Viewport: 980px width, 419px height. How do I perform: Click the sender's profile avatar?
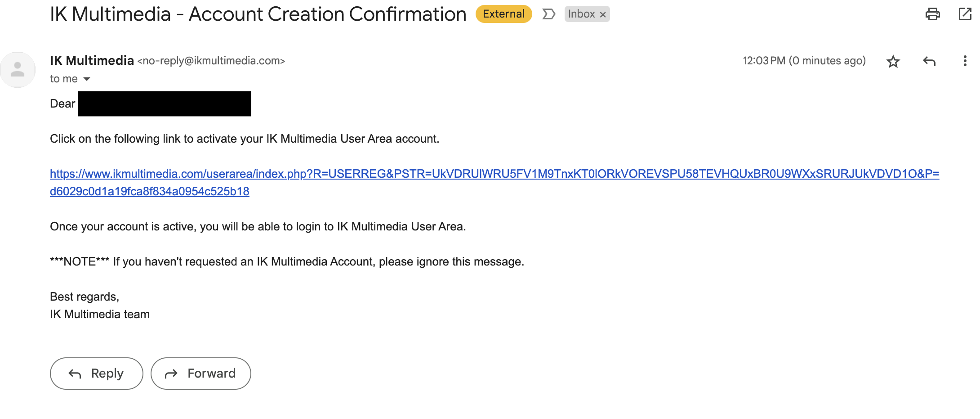pyautogui.click(x=18, y=70)
